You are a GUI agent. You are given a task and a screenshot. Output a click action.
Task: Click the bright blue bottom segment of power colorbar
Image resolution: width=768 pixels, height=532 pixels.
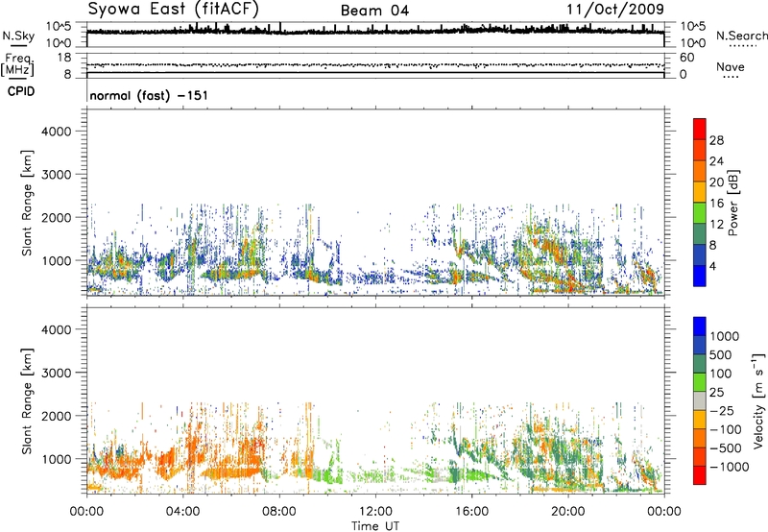pos(700,276)
